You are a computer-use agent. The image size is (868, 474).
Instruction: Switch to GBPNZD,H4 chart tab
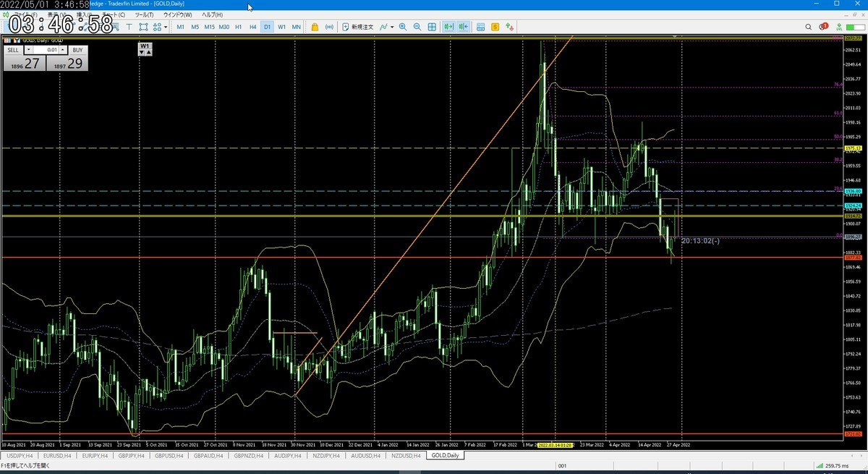(250, 455)
